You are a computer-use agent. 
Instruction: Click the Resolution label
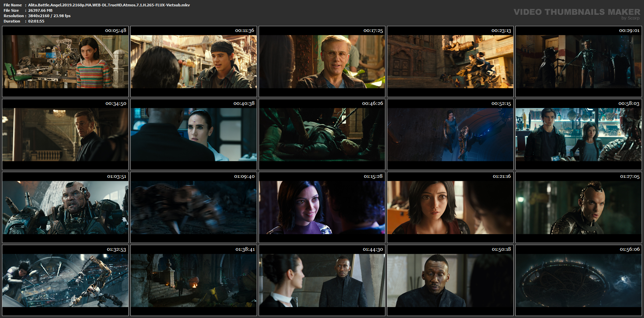14,16
